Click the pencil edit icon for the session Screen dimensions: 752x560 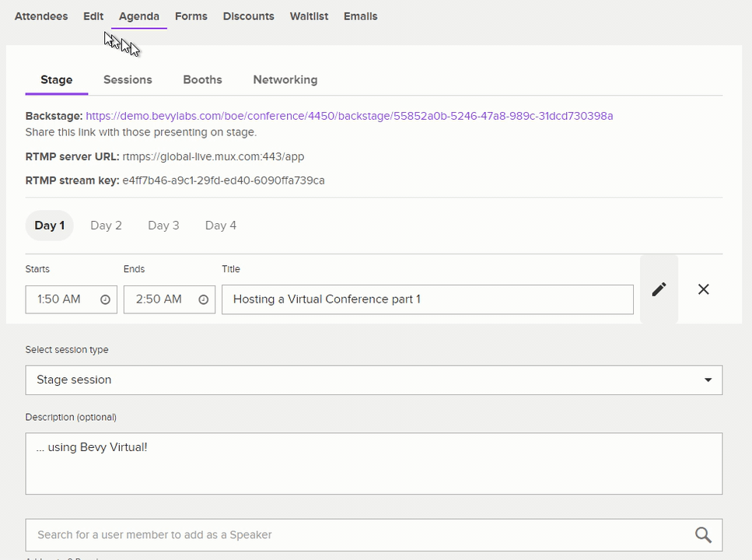coord(659,289)
